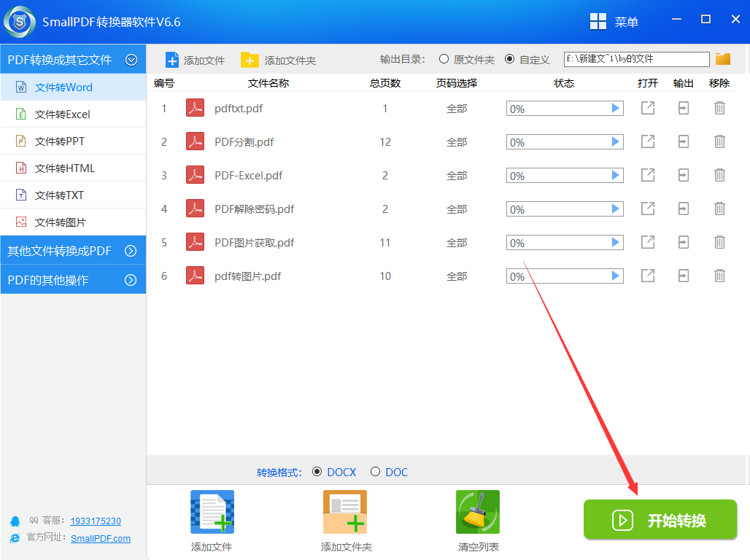Select the file name pdf转图片.pdf

pos(248,276)
